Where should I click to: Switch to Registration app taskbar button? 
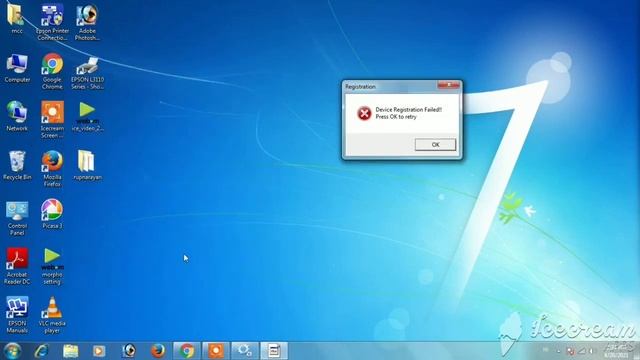coord(274,351)
